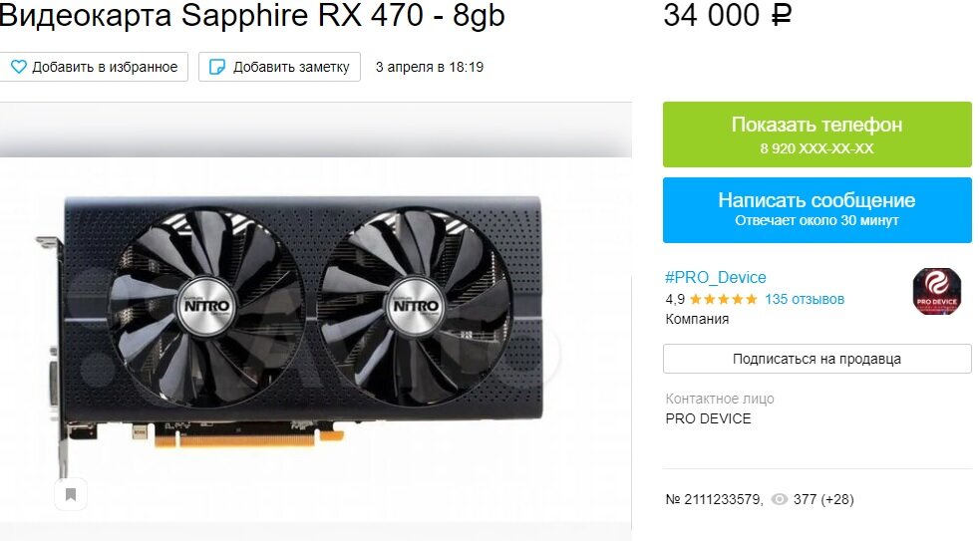Subscribe via Подписаться на продавца button
The width and height of the screenshot is (980, 541).
click(x=817, y=359)
